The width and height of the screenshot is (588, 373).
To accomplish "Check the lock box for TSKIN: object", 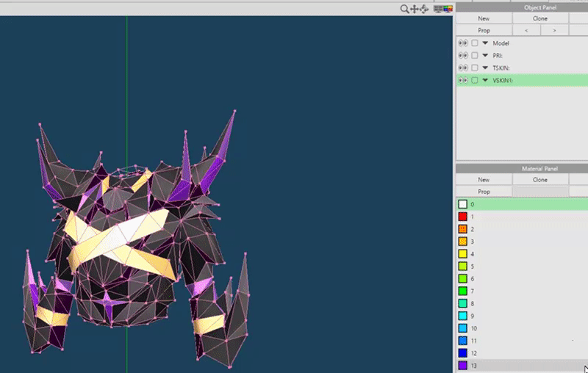I will point(475,68).
